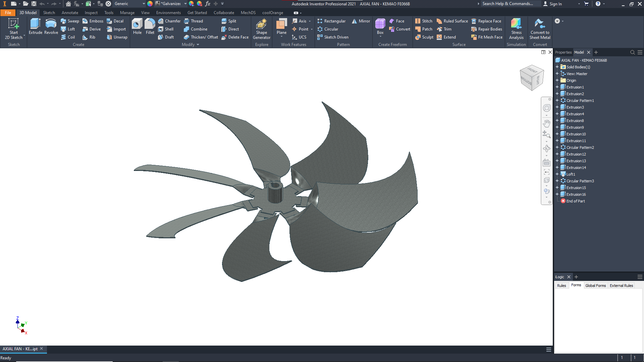This screenshot has height=362, width=644.
Task: Switch to the Sketch ribbon tab
Action: pyautogui.click(x=49, y=13)
